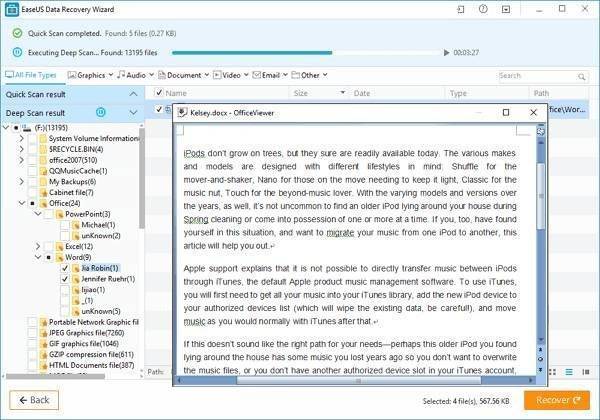This screenshot has width=600, height=420.
Task: Click the Office folder icon in tree
Action: 47,203
